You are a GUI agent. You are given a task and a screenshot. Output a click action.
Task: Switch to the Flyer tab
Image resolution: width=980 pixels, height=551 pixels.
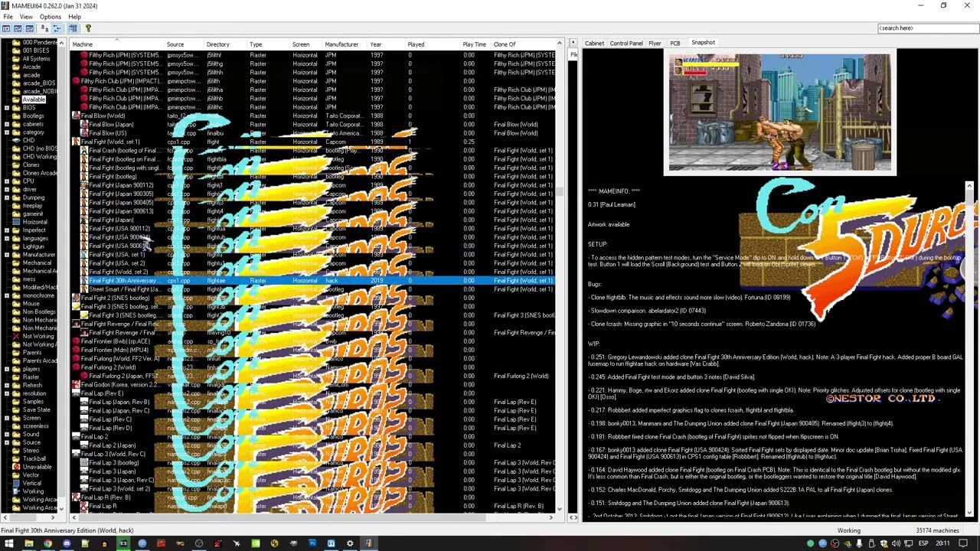[655, 44]
